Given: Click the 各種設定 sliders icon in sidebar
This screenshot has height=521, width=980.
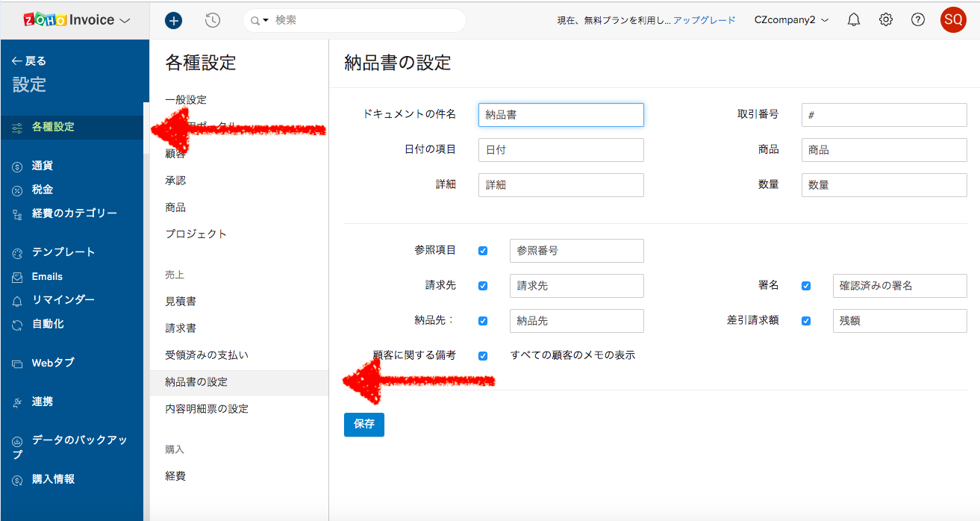Looking at the screenshot, I should (x=17, y=128).
